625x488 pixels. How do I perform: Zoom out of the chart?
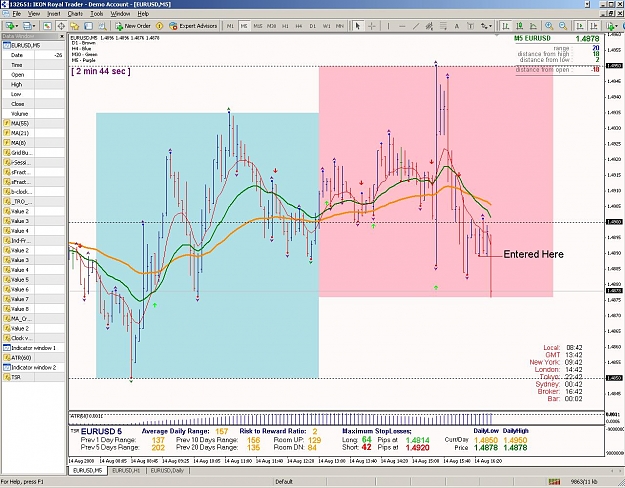tap(563, 26)
